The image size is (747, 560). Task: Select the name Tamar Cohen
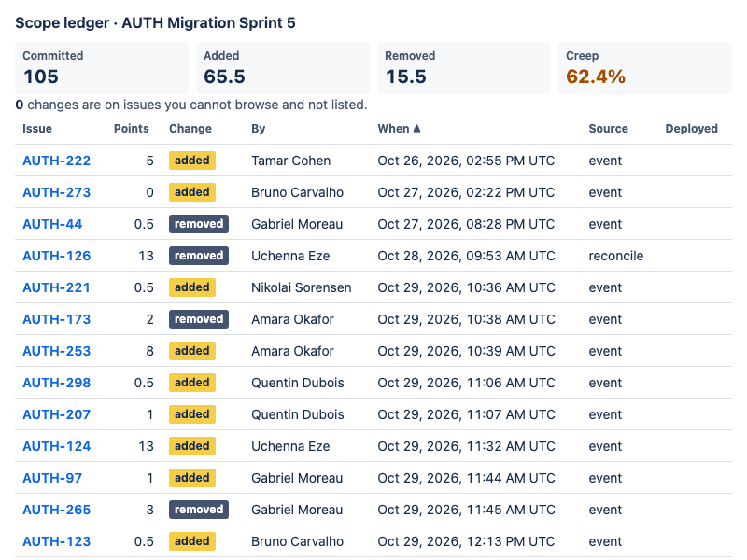click(x=290, y=161)
